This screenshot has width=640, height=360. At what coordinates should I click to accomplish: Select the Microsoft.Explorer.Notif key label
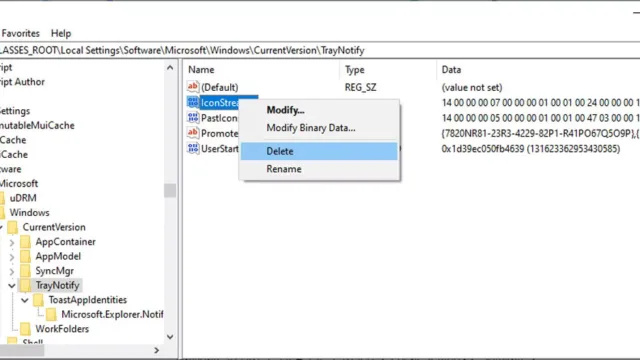[112, 315]
